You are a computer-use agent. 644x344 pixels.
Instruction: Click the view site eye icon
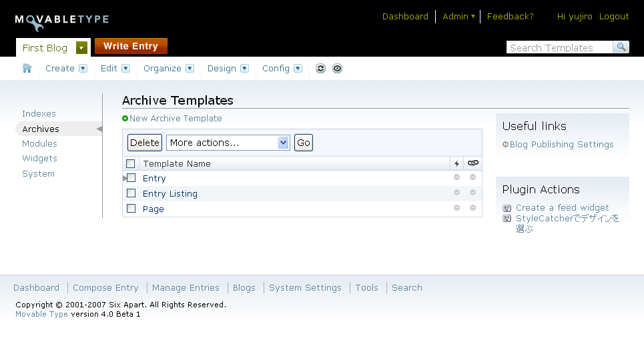[337, 69]
